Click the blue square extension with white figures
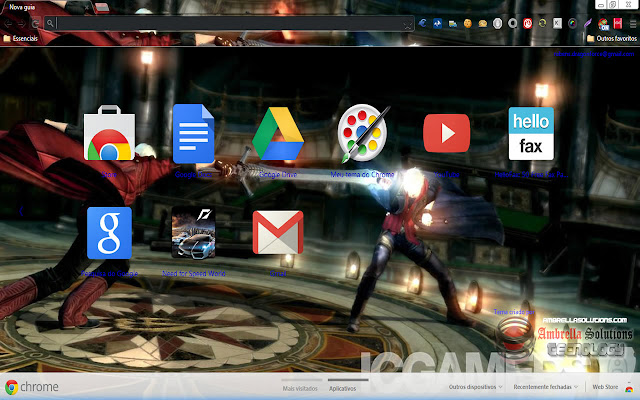 point(438,23)
